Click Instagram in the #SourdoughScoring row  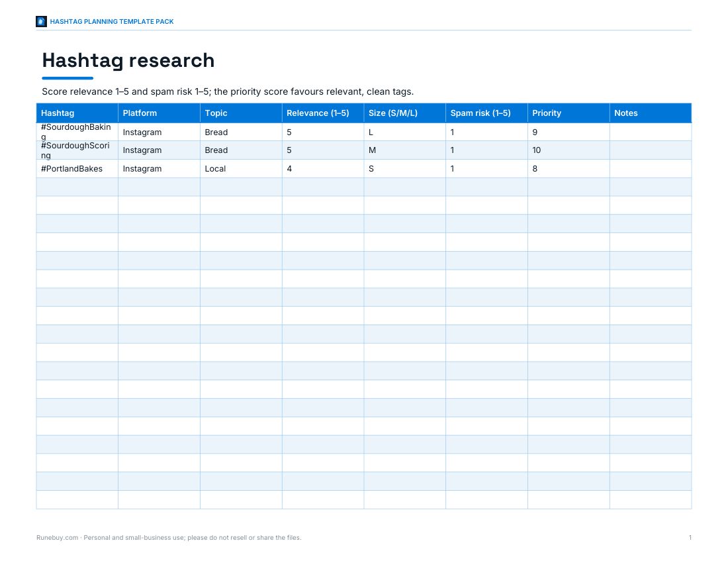(x=159, y=150)
